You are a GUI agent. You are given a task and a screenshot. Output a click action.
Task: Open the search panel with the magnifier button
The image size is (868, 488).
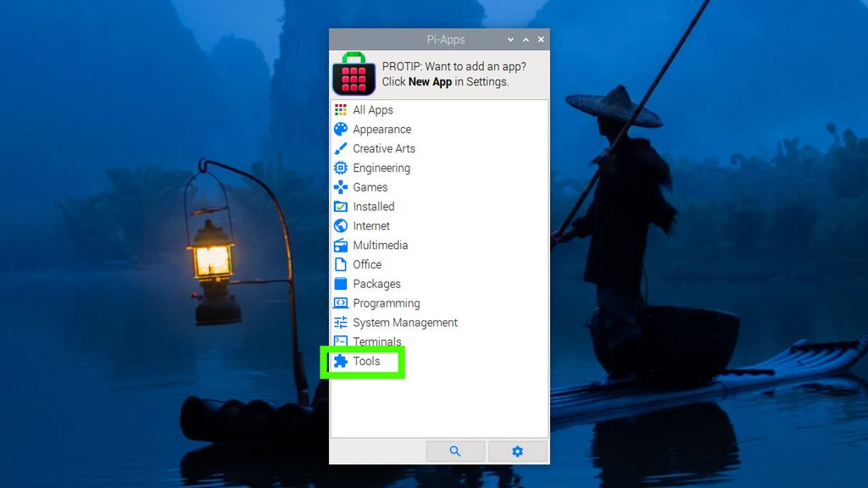pyautogui.click(x=455, y=451)
